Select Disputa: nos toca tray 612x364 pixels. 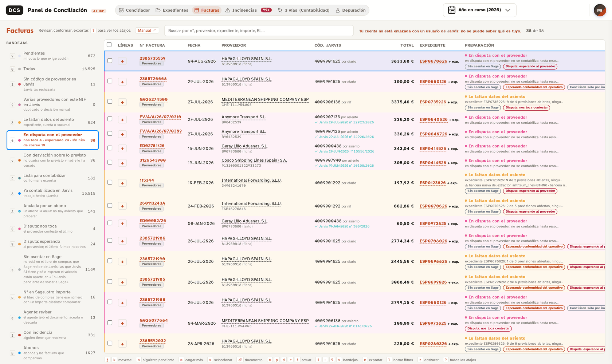tap(52, 229)
